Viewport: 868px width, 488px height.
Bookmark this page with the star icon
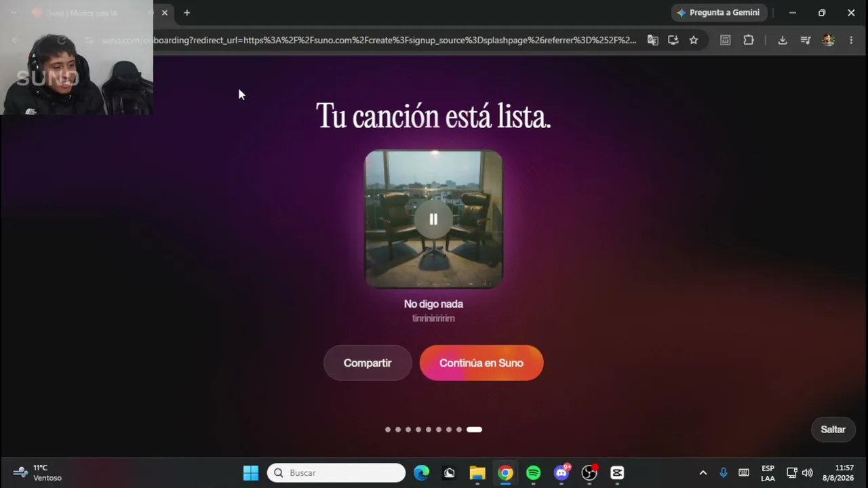click(694, 40)
